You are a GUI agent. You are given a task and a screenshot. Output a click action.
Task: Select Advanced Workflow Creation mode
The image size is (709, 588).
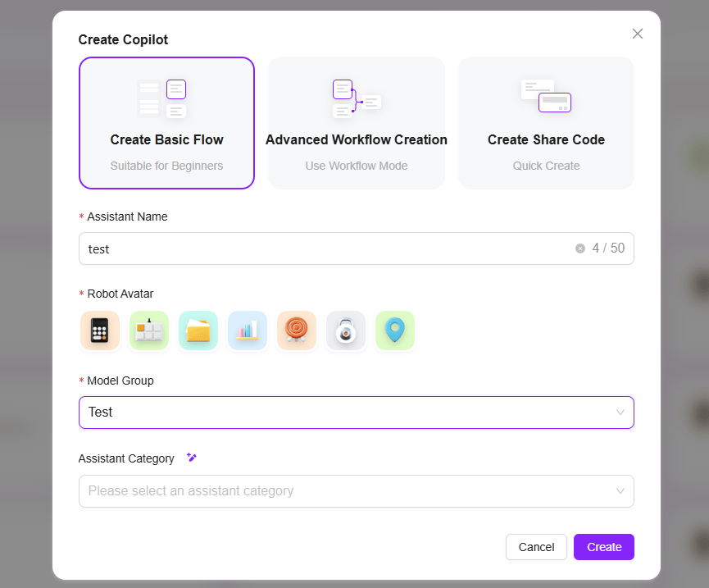(x=357, y=123)
